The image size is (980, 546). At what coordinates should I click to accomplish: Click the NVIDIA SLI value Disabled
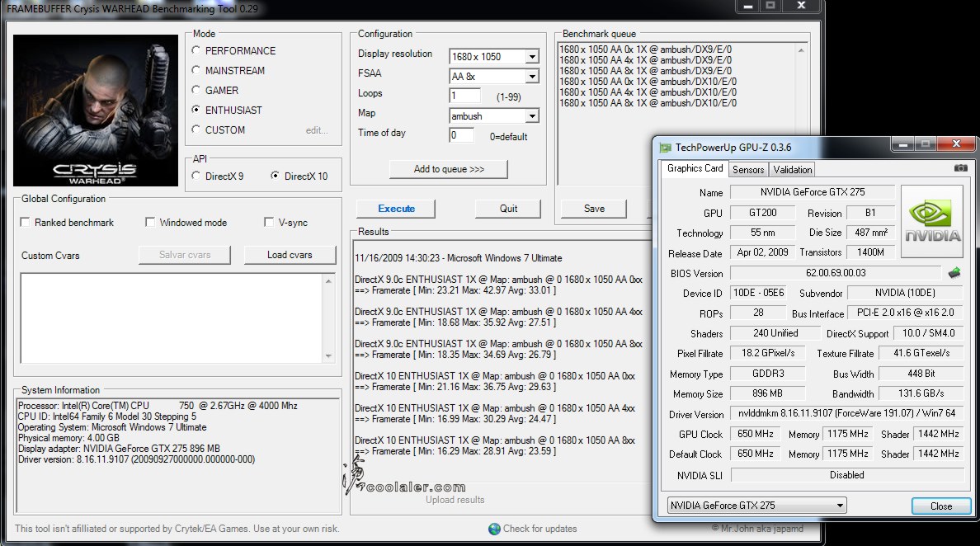tap(847, 475)
